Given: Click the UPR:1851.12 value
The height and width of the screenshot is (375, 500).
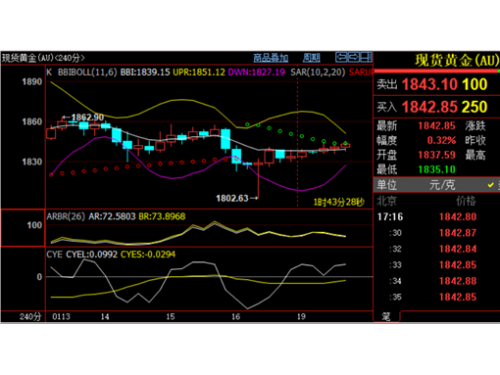Looking at the screenshot, I should point(199,72).
